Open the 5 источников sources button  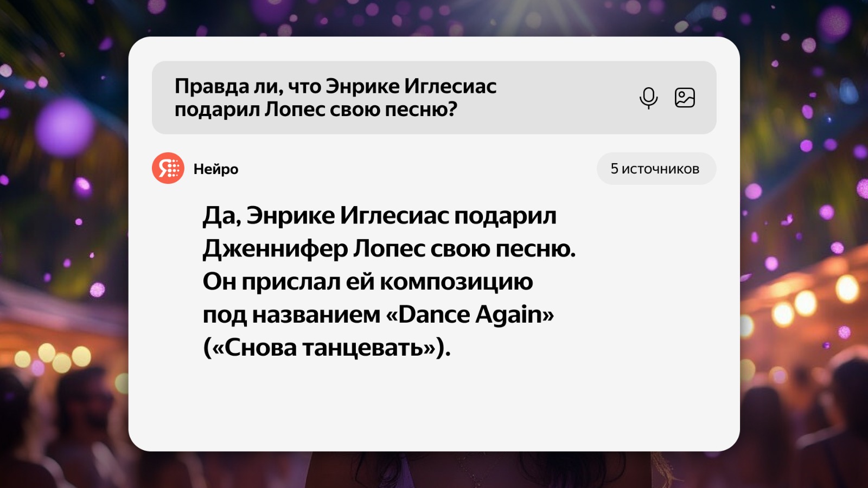click(656, 169)
